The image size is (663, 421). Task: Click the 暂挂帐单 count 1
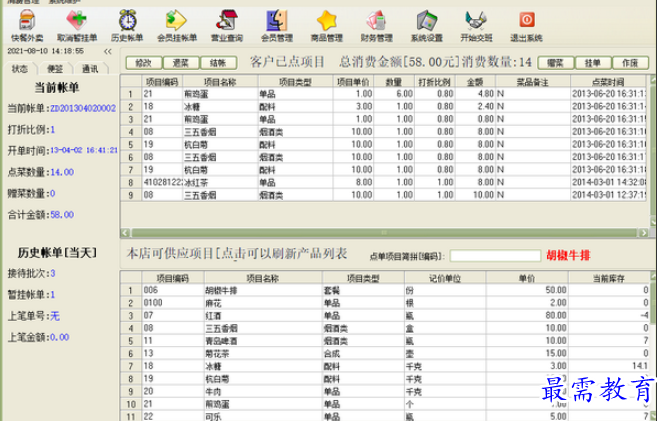pos(53,295)
